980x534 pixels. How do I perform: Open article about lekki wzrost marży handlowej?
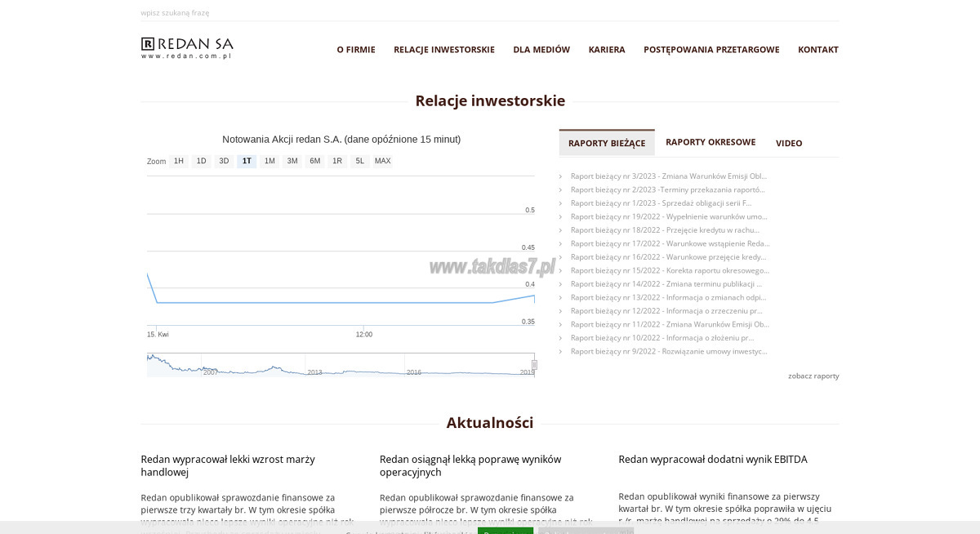point(228,465)
